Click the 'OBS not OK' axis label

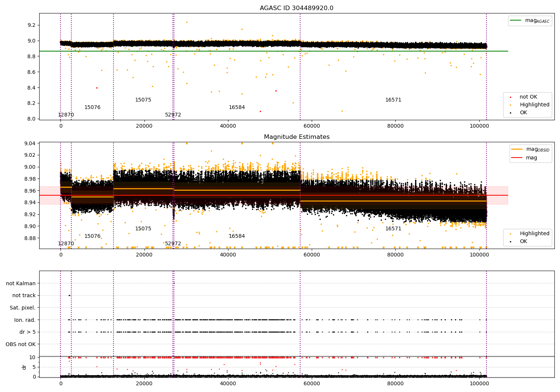coord(21,345)
